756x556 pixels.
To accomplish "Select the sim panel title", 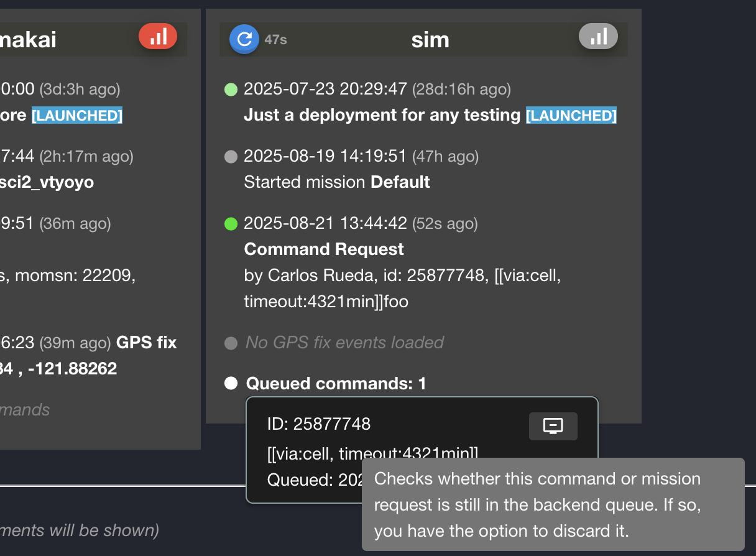I will [430, 40].
